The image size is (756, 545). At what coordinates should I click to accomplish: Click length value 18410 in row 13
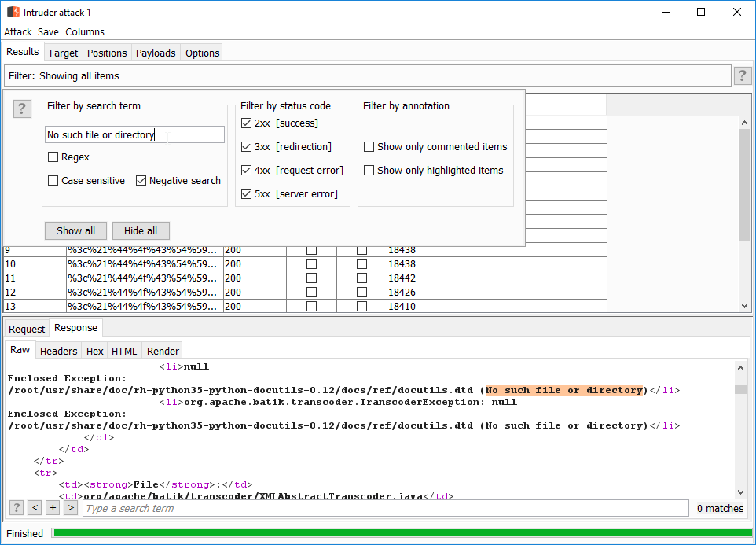tap(402, 306)
